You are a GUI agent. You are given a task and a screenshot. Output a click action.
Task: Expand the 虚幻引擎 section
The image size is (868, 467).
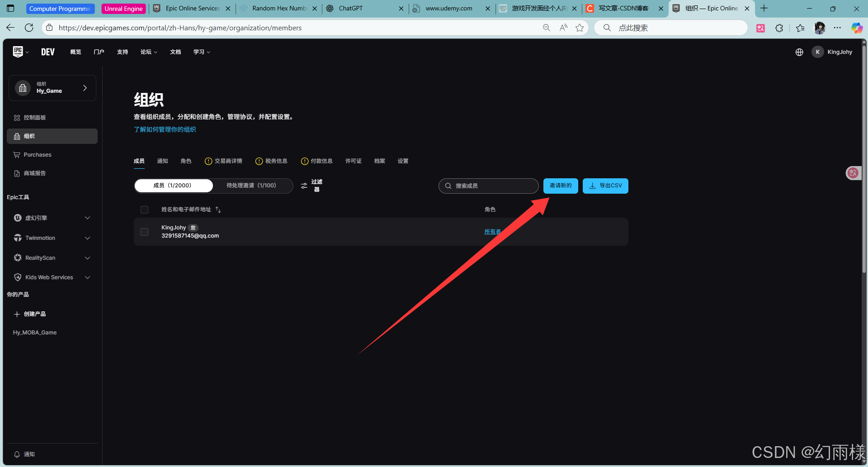[x=52, y=218]
